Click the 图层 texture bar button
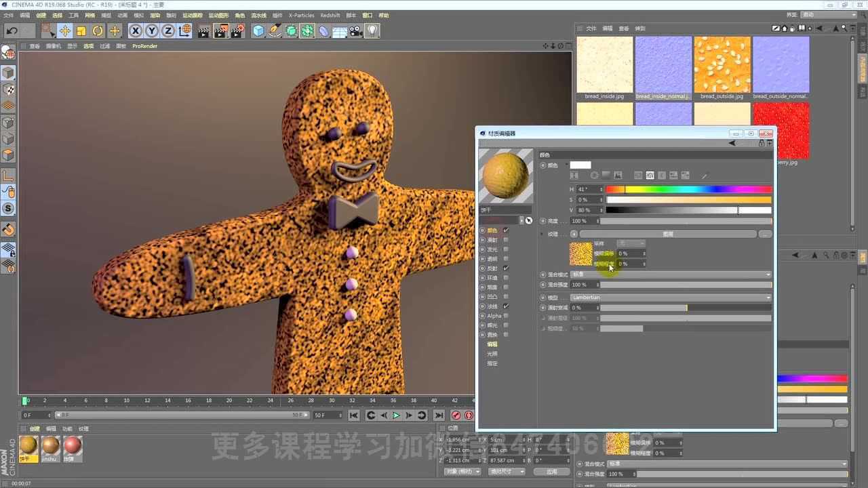Screen dimensions: 868x488 tap(668, 234)
